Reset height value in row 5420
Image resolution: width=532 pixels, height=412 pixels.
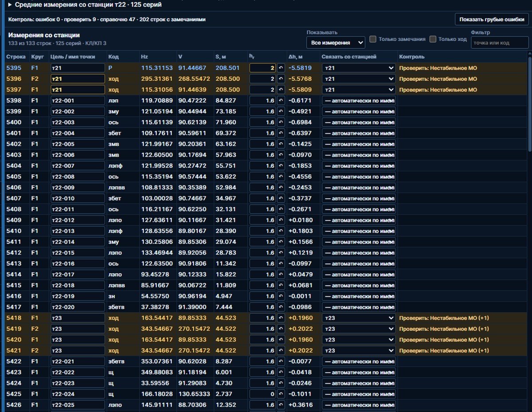pyautogui.click(x=281, y=340)
